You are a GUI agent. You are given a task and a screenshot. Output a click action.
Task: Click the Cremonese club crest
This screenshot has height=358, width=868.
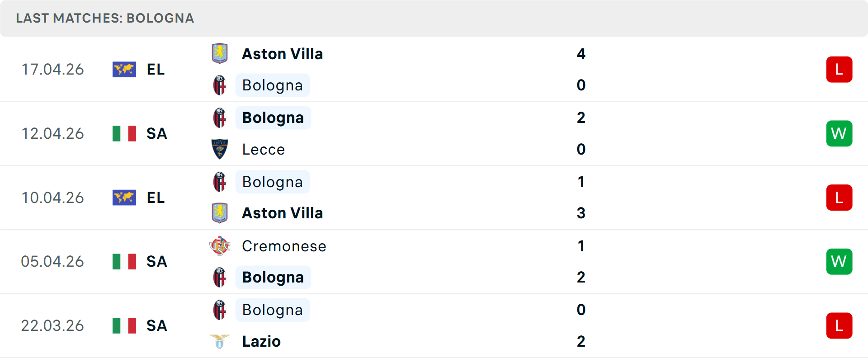[x=220, y=246]
